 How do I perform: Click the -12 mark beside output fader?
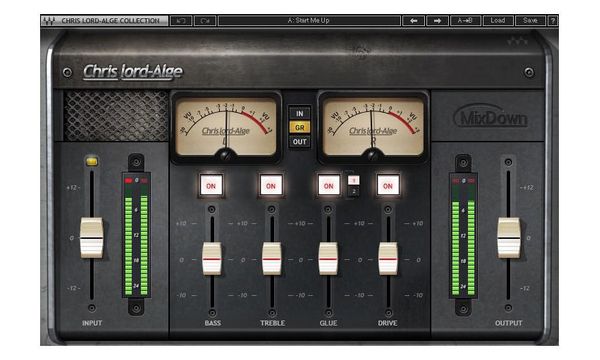pyautogui.click(x=525, y=288)
